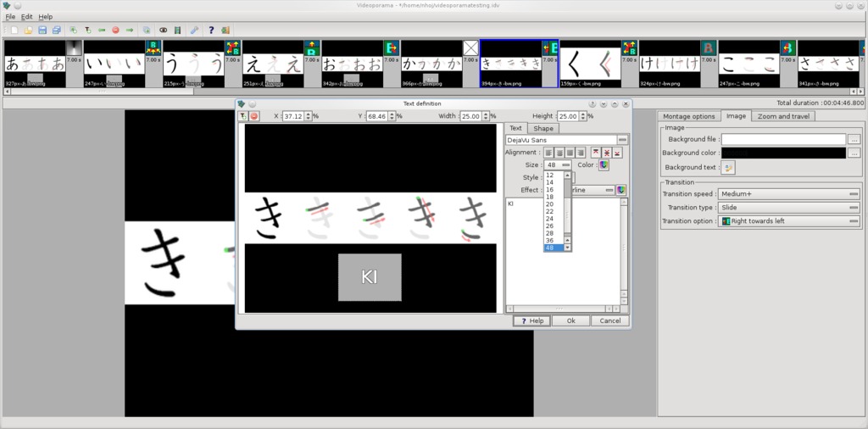This screenshot has width=868, height=429.
Task: Switch to the Shape tab
Action: coord(542,129)
